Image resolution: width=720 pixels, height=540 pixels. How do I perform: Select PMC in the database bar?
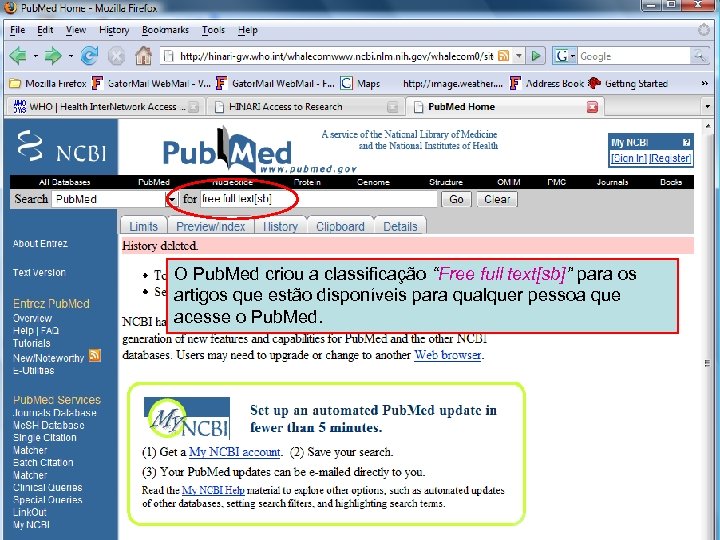557,182
